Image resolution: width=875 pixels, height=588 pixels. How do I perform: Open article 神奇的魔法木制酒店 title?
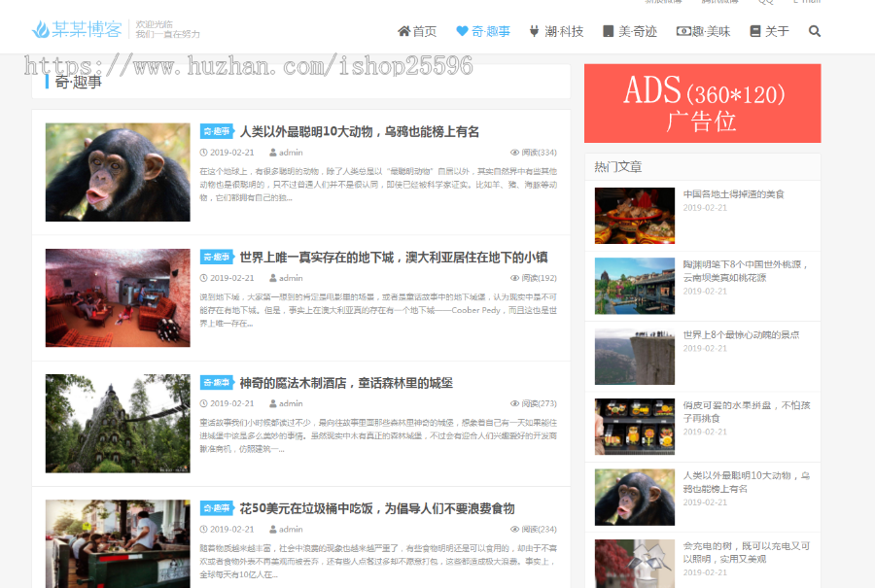346,383
